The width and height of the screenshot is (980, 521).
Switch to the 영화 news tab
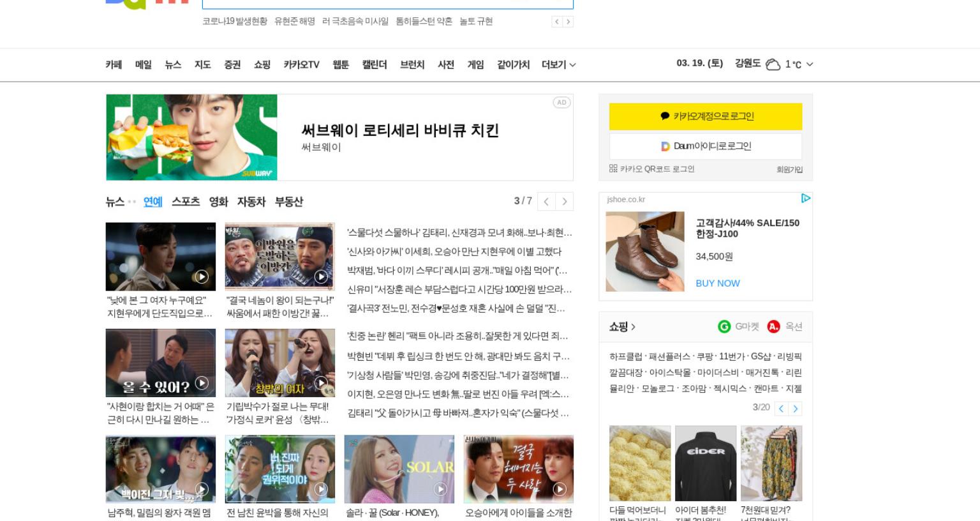coord(218,202)
